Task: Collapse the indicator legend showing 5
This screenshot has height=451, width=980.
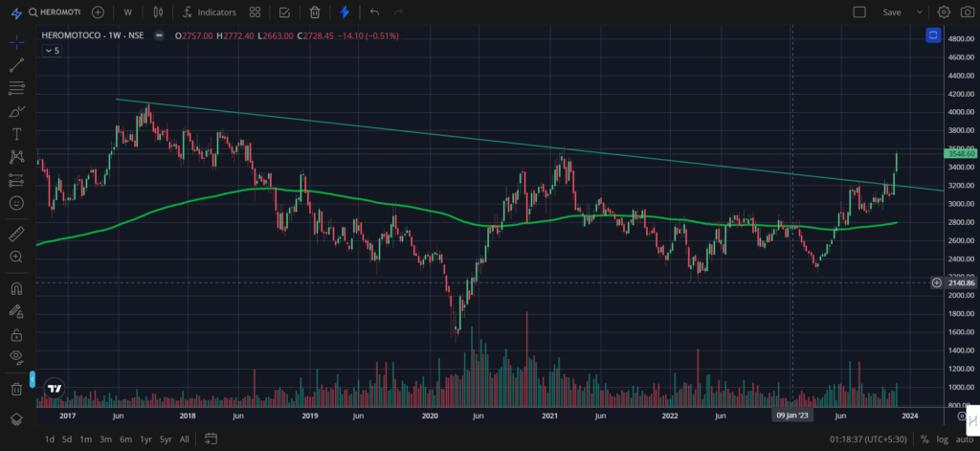Action: [52, 51]
